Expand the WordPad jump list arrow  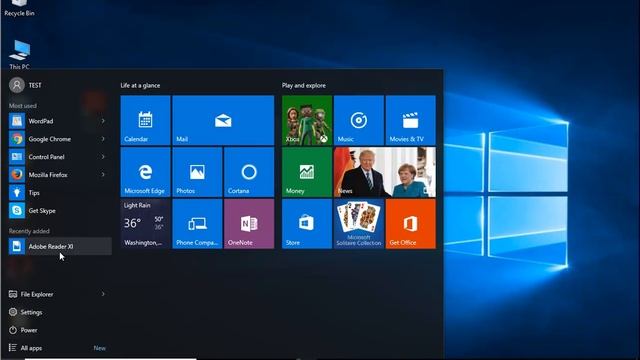pyautogui.click(x=103, y=121)
